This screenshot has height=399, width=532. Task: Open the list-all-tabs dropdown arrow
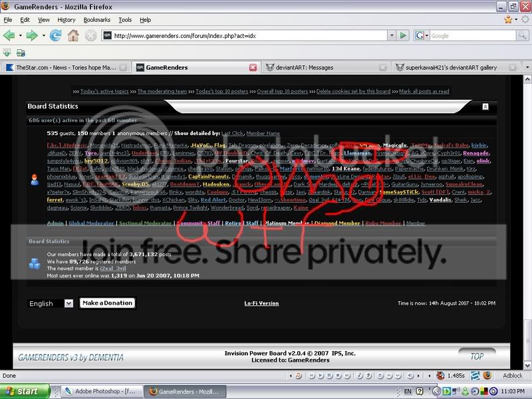click(x=527, y=67)
